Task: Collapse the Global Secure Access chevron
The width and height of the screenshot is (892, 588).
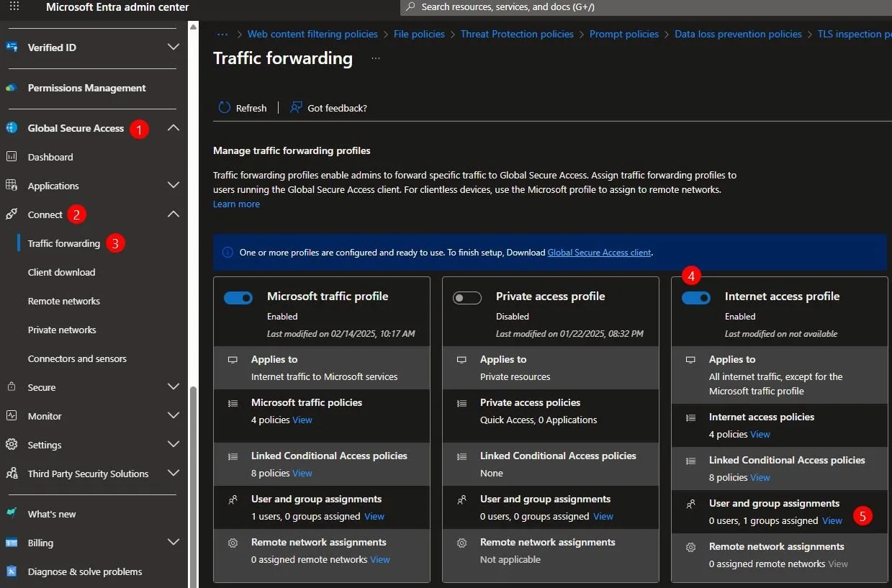Action: tap(174, 128)
